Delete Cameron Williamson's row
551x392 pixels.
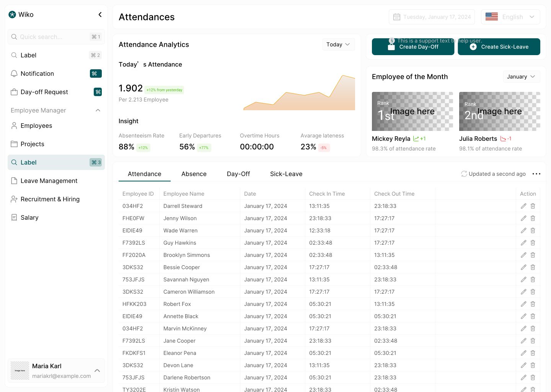pos(533,292)
